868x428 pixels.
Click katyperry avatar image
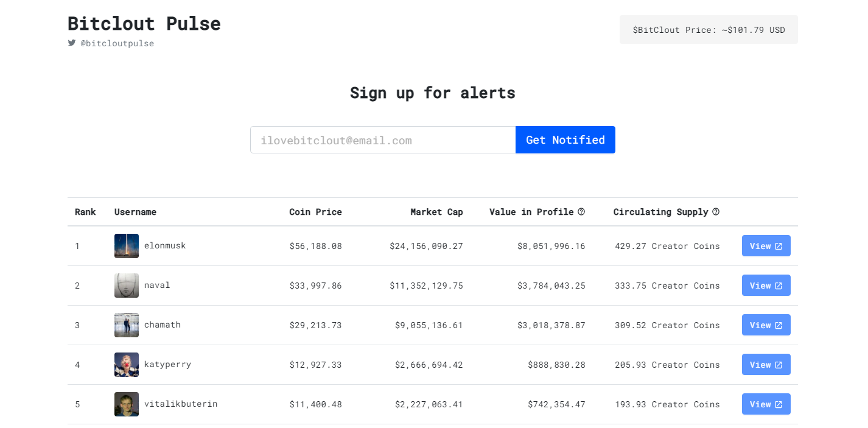click(127, 365)
